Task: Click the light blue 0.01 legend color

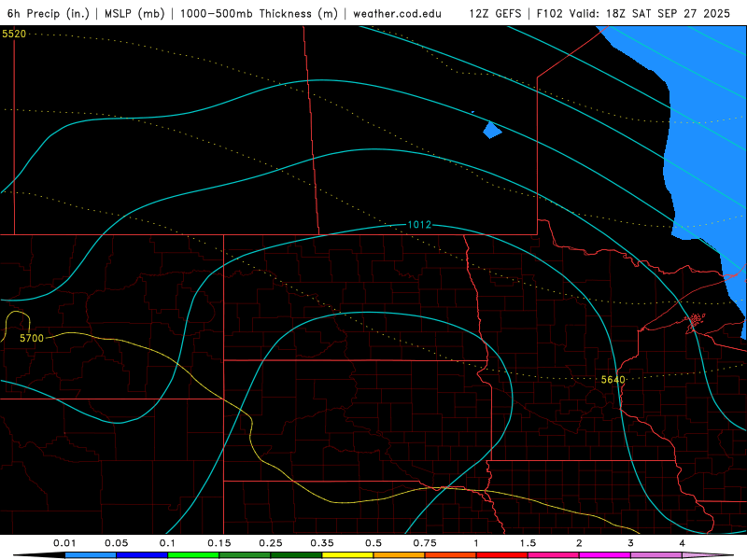Action: click(x=91, y=555)
